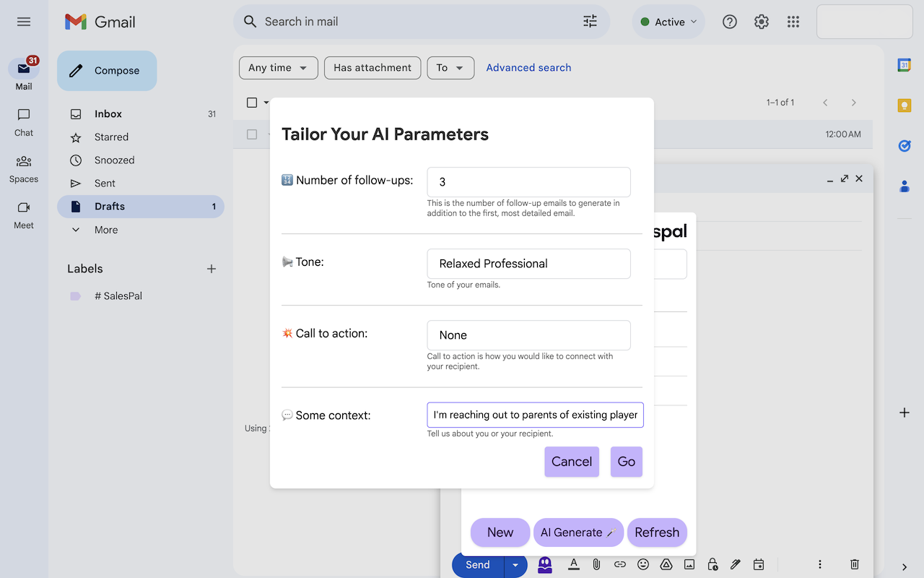Viewport: 924px width, 578px height.
Task: Attach a file with the paperclip icon
Action: [x=596, y=565]
